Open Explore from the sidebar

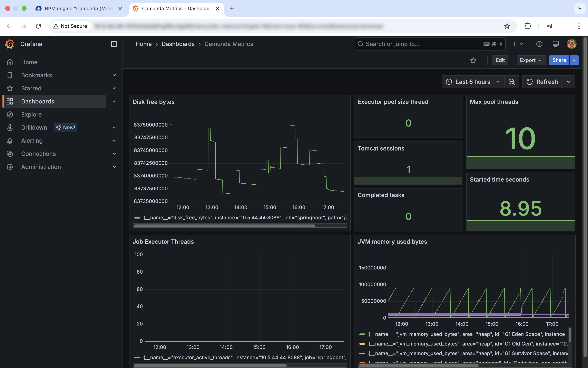[x=31, y=114]
